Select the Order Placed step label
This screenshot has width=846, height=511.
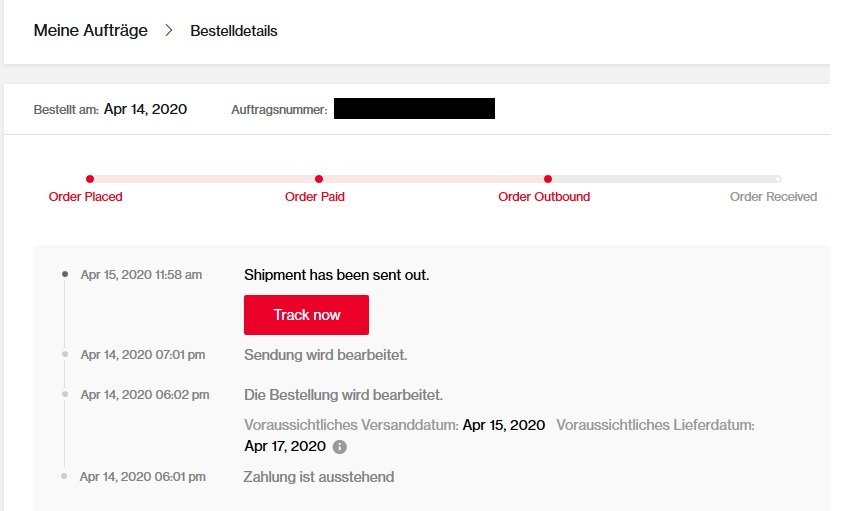pos(85,196)
